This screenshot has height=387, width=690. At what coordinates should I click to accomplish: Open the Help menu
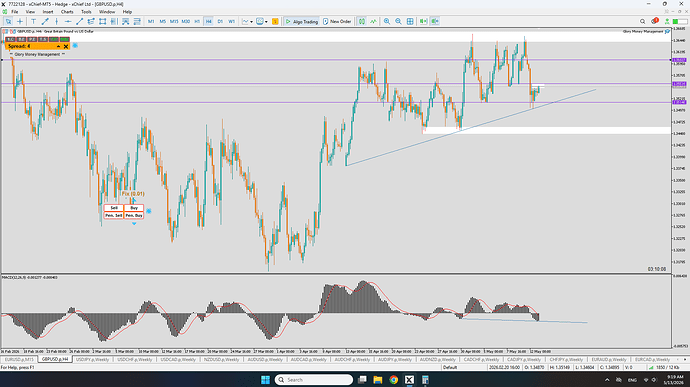point(127,12)
